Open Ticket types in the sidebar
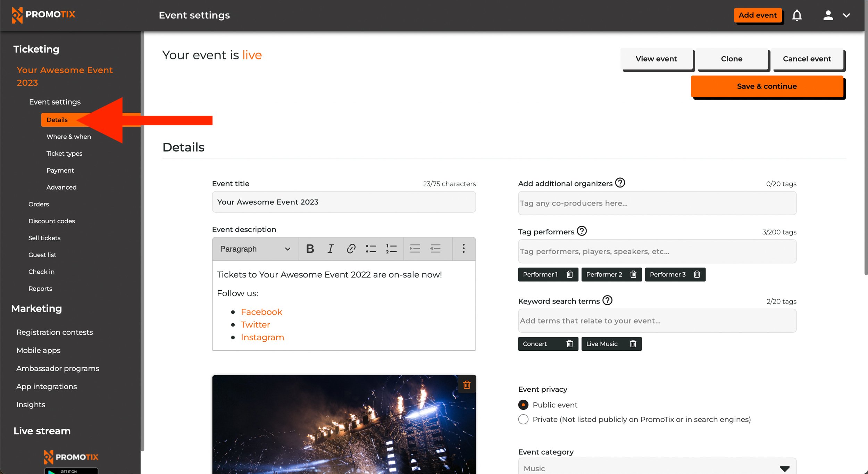 [x=64, y=153]
